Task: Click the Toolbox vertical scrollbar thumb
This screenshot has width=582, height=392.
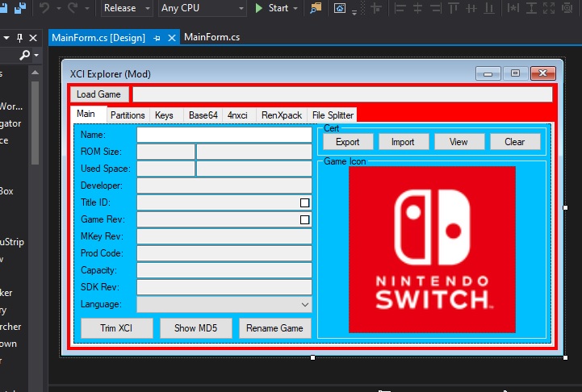Action: [x=35, y=123]
